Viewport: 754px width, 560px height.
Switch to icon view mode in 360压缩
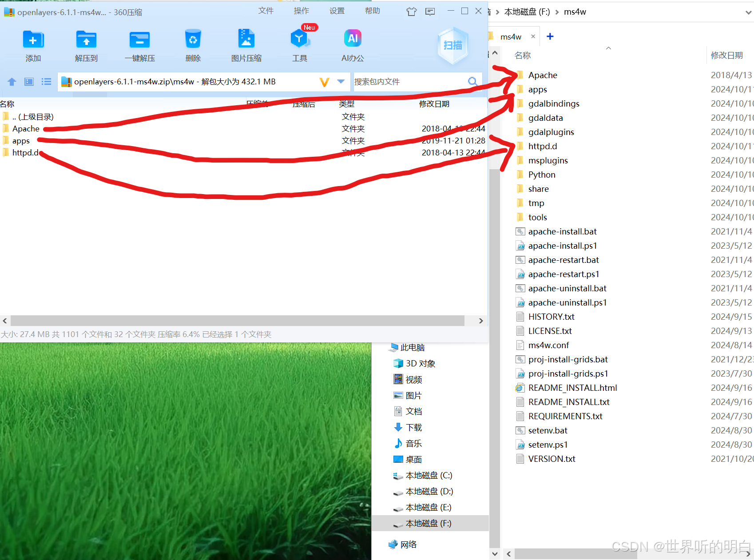[29, 82]
